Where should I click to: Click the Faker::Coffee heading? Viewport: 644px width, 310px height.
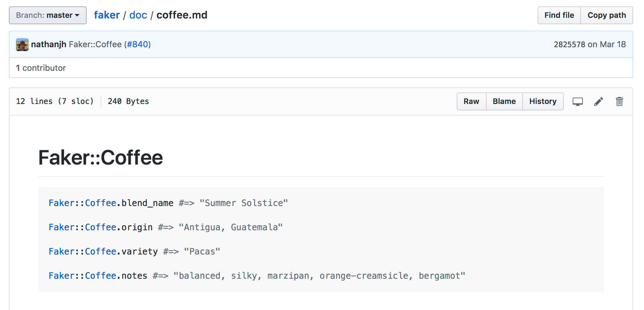(101, 158)
